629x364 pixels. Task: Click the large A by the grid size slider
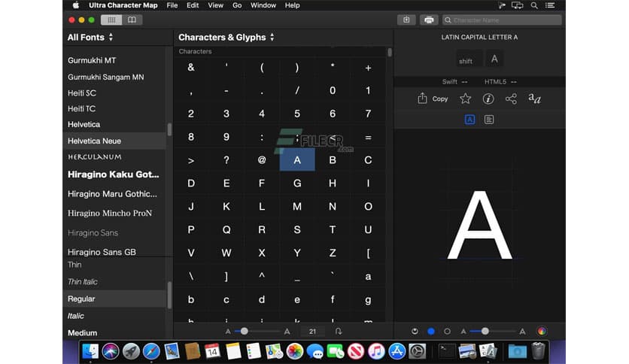[287, 332]
